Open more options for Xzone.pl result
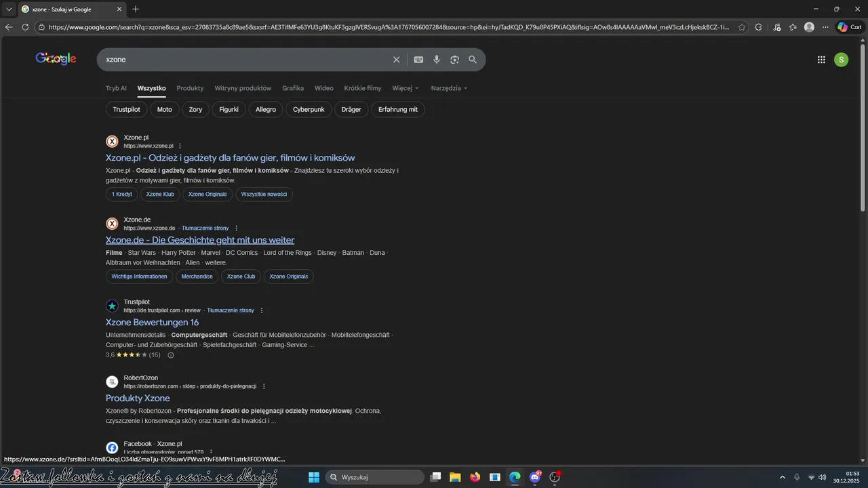Viewport: 868px width, 488px height. [x=180, y=146]
